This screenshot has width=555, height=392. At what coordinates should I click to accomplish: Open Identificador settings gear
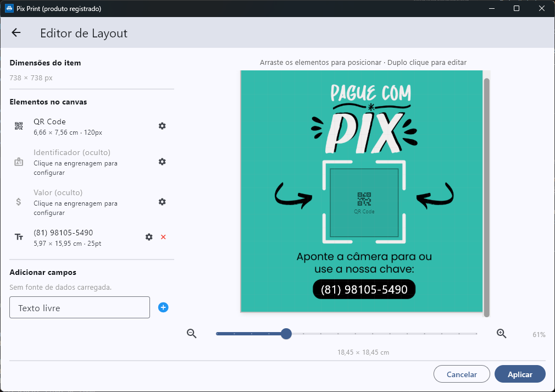[162, 162]
